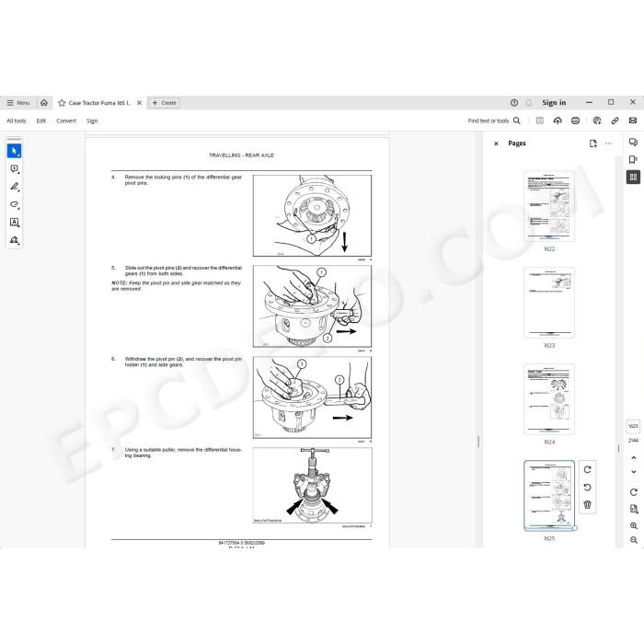The image size is (644, 644).
Task: Select page 1625 thumbnail
Action: pos(549,495)
